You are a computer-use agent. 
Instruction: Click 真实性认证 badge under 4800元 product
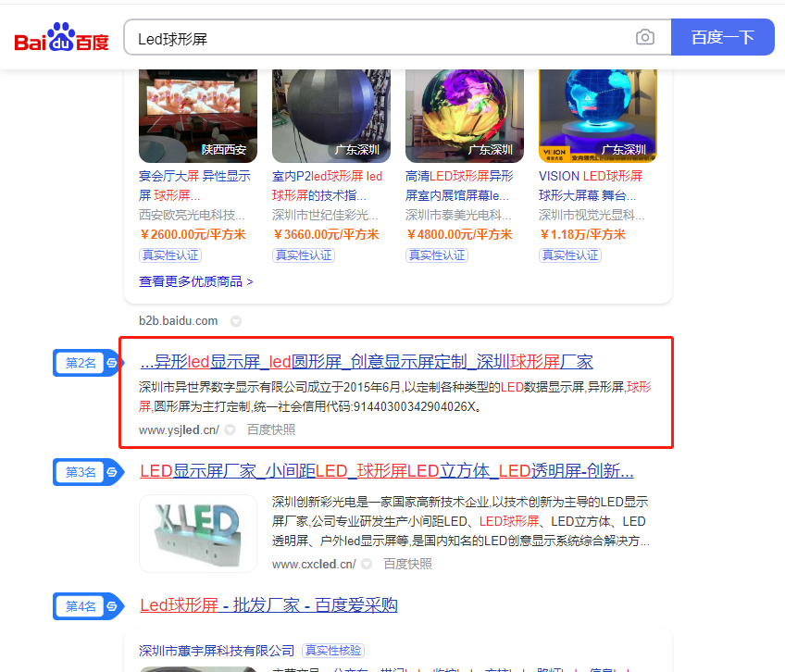[437, 255]
